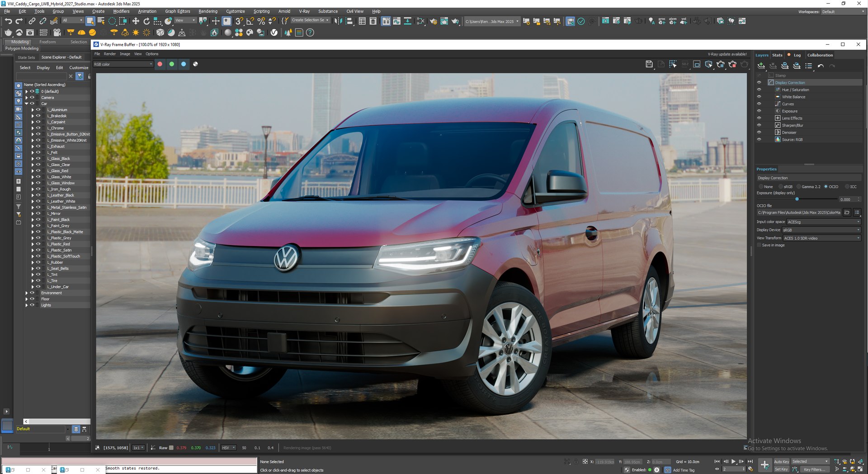Activate the Select and Rotate tool
The height and width of the screenshot is (474, 868).
[146, 21]
